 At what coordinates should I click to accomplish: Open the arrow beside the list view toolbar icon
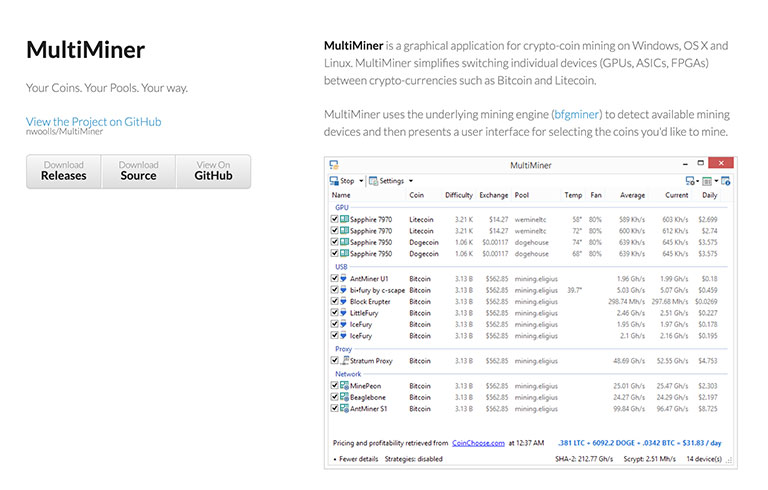(716, 182)
